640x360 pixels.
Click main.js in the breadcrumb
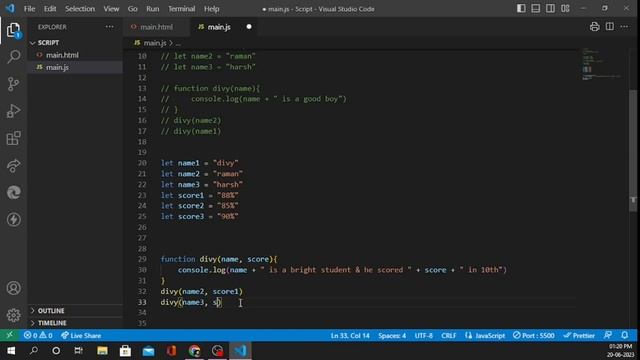[155, 43]
